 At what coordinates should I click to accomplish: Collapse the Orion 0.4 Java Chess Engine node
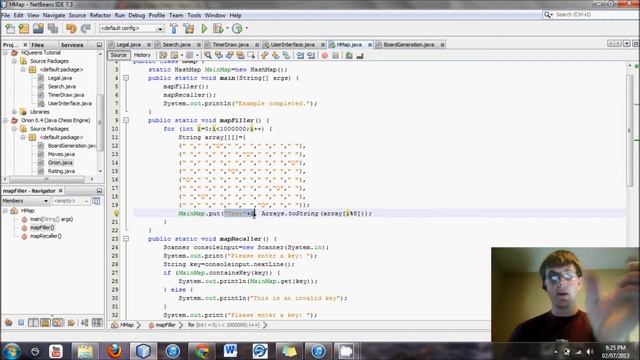(5, 120)
